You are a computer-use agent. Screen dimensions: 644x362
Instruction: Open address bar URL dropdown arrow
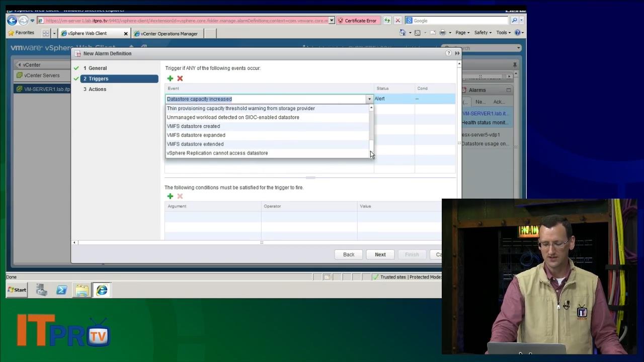pyautogui.click(x=332, y=21)
